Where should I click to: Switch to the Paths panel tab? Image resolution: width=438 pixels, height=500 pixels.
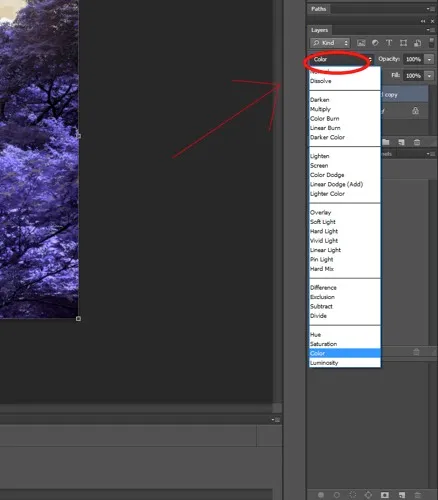click(319, 9)
